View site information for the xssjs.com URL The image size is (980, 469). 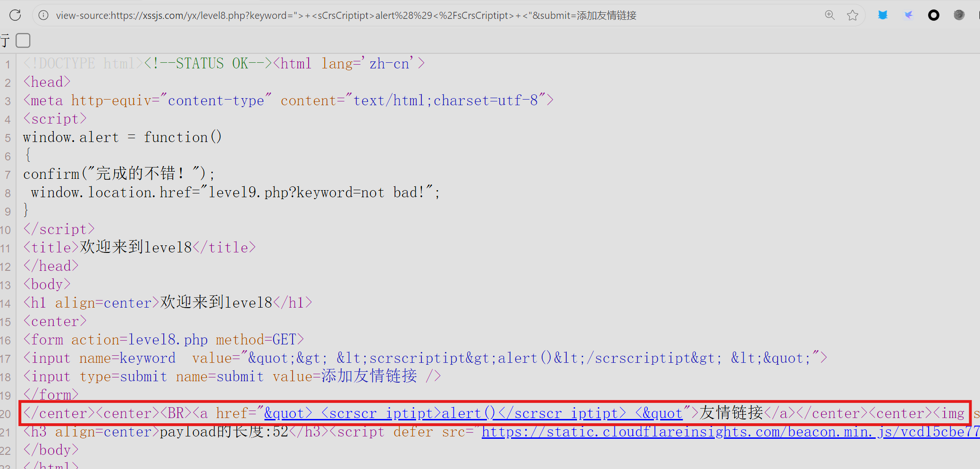[43, 15]
